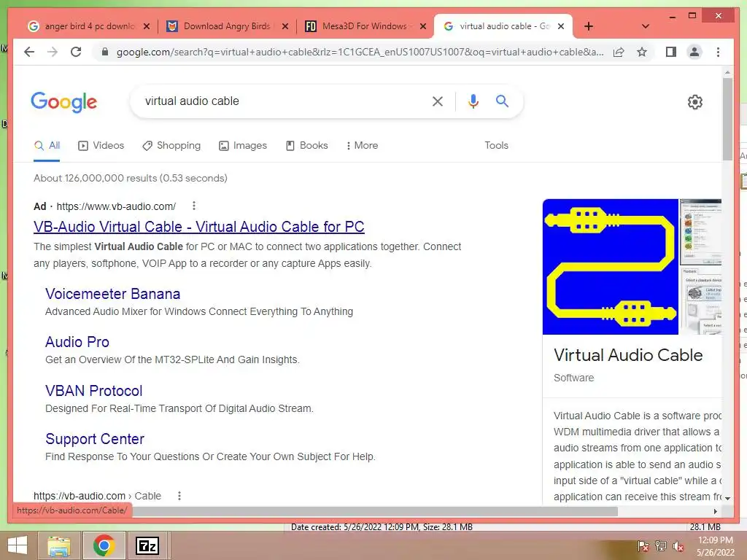Viewport: 747px width, 560px height.
Task: Reload the current page
Action: click(76, 52)
